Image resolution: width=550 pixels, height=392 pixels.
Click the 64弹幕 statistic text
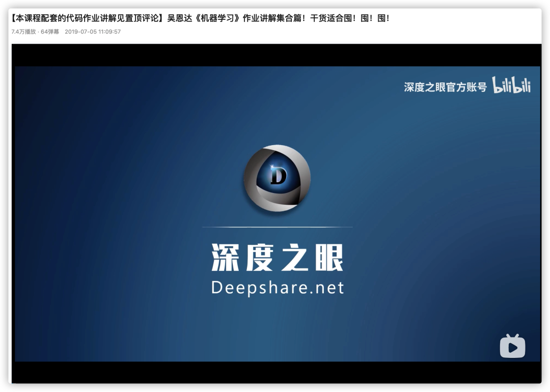coord(48,31)
